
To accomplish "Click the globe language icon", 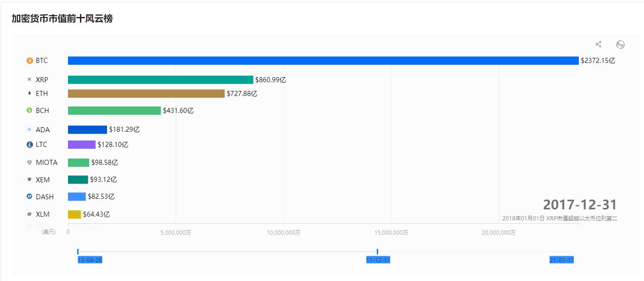I will click(x=620, y=45).
